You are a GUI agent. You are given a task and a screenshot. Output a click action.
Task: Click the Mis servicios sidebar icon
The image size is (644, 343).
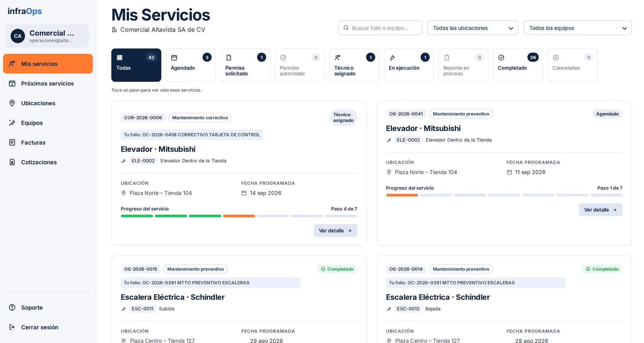12,64
